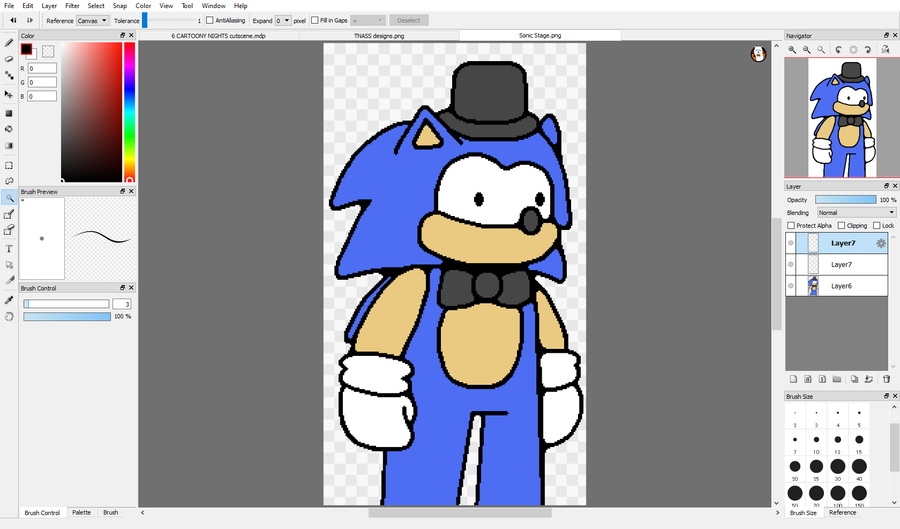
Task: Open the Palette tab
Action: pos(82,512)
